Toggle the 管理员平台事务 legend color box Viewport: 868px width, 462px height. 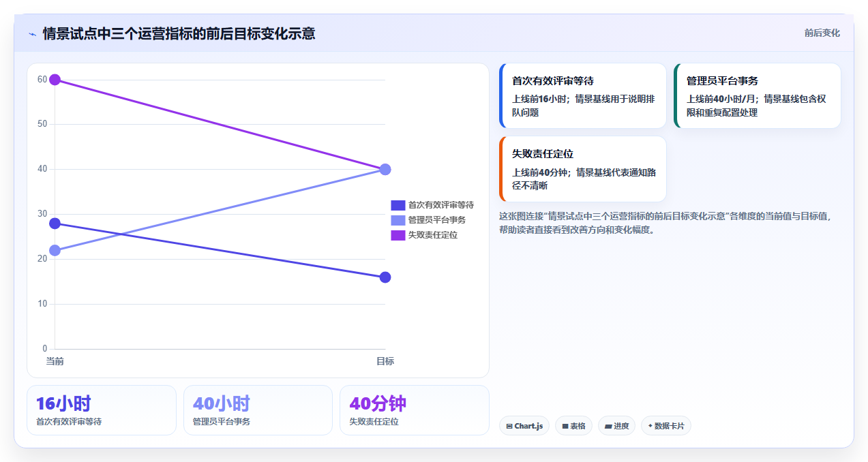pos(398,220)
